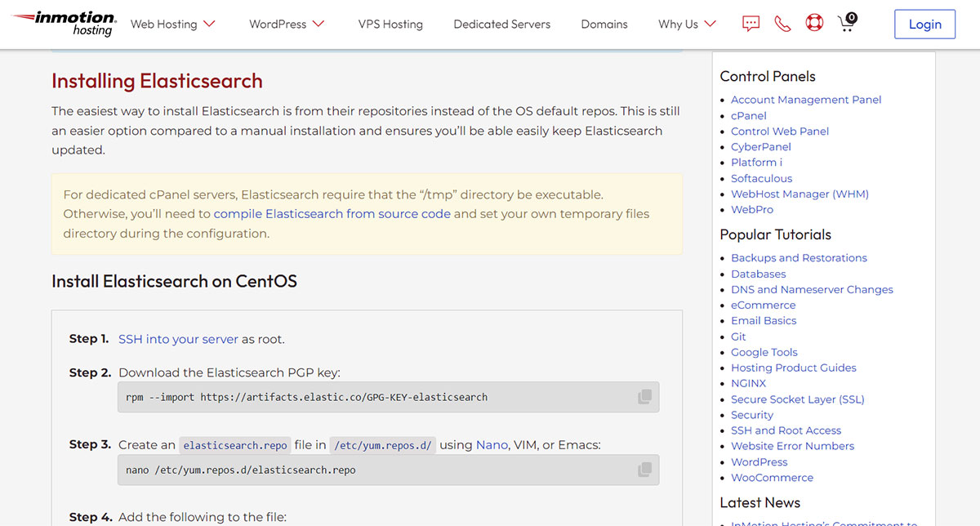Click the 'nano /etc/yum.repos.d/elasticsearch.repo' command text
This screenshot has height=526, width=980.
click(241, 470)
